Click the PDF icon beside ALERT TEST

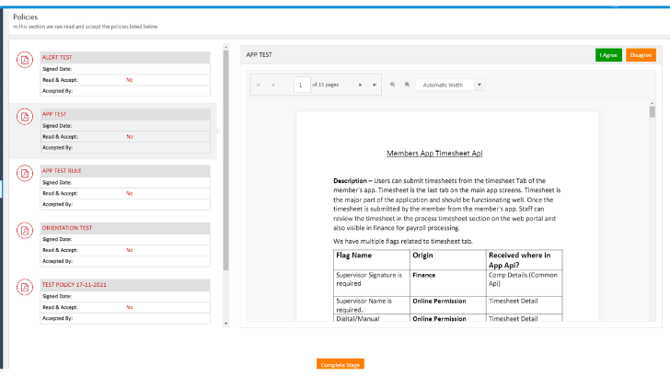click(25, 60)
